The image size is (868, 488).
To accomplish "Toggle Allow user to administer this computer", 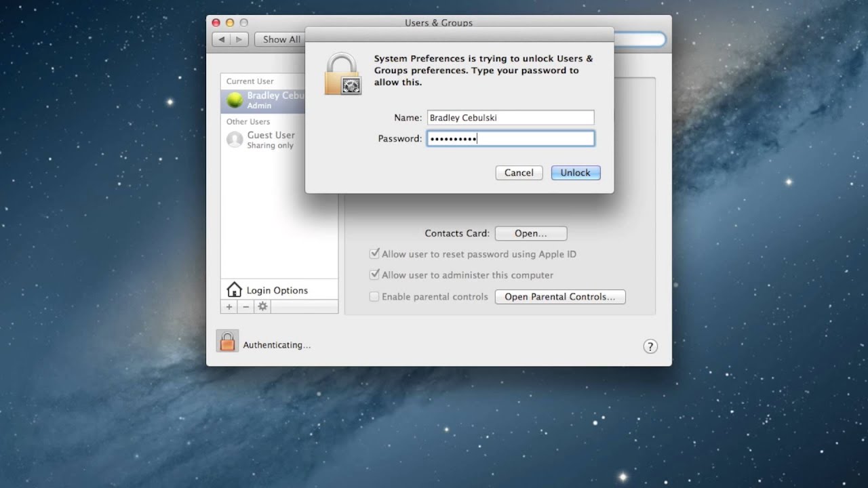I will tap(374, 274).
